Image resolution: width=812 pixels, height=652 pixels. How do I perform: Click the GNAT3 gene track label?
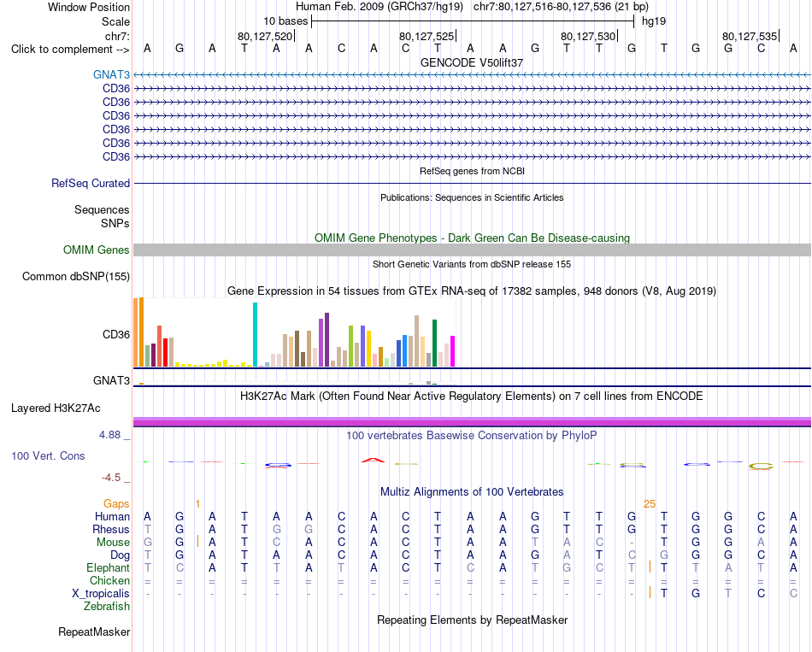click(111, 74)
